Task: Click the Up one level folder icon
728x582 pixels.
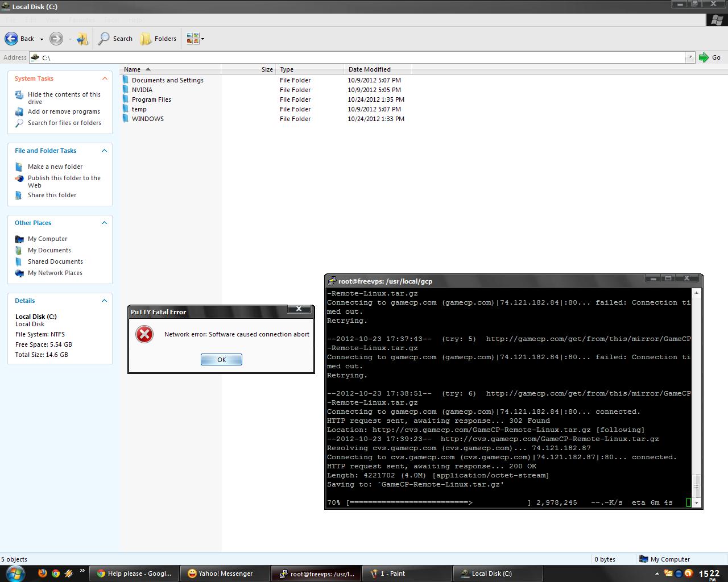Action: (x=82, y=39)
